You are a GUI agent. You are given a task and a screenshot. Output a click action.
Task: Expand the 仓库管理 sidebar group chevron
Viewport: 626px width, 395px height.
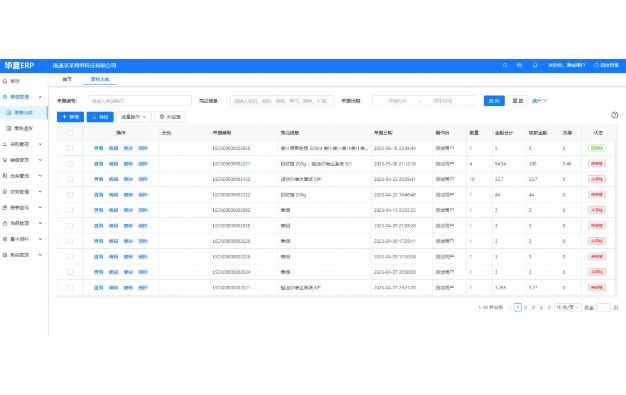[40, 176]
